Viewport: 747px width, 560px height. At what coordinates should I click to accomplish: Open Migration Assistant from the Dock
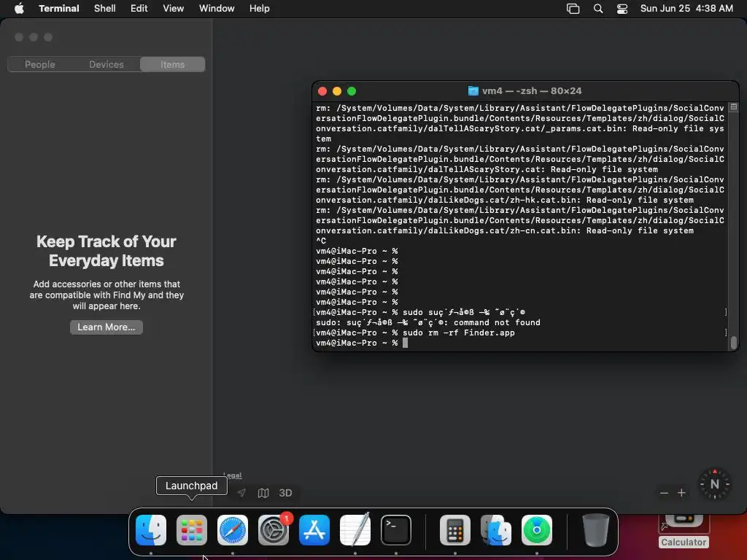click(x=496, y=530)
